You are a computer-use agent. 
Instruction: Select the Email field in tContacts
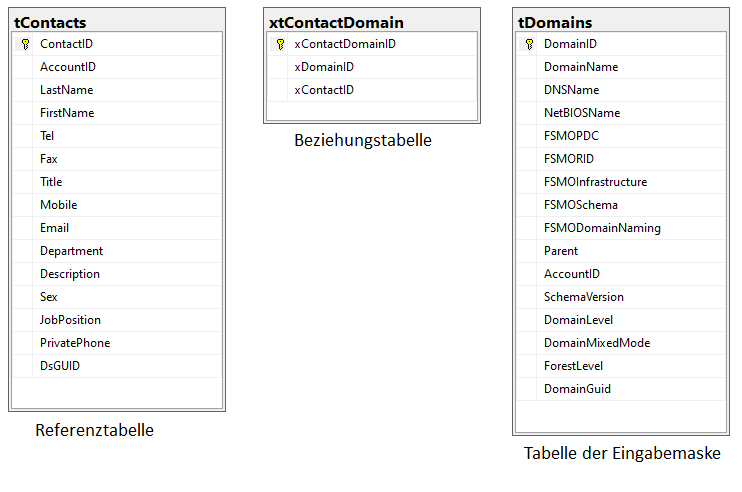pos(117,228)
